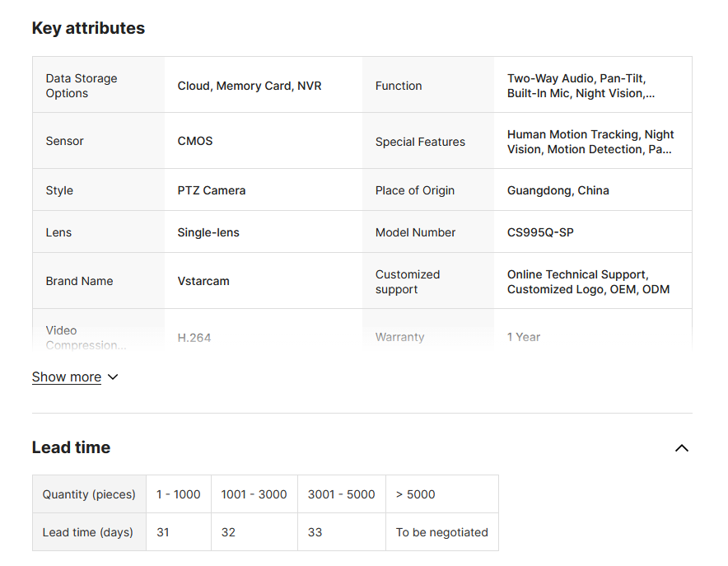
Task: Click the PTZ Camera style value
Action: coord(212,190)
